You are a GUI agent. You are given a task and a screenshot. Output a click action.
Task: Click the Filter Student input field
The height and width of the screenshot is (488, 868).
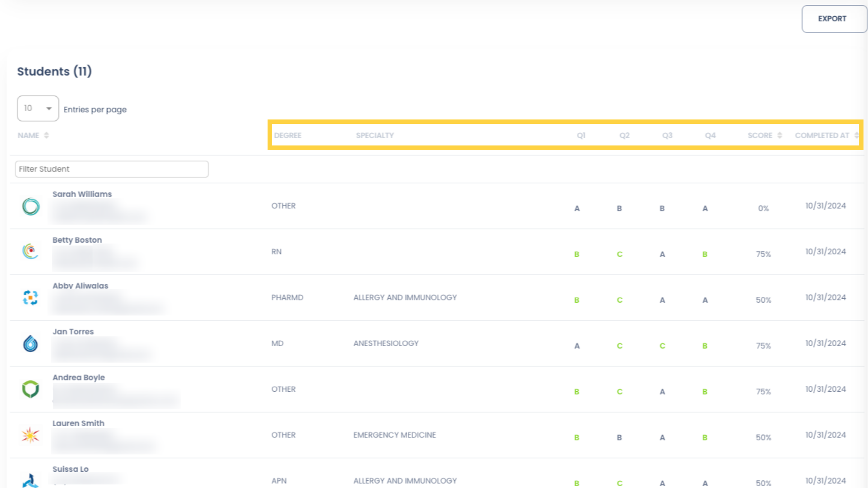(x=112, y=169)
